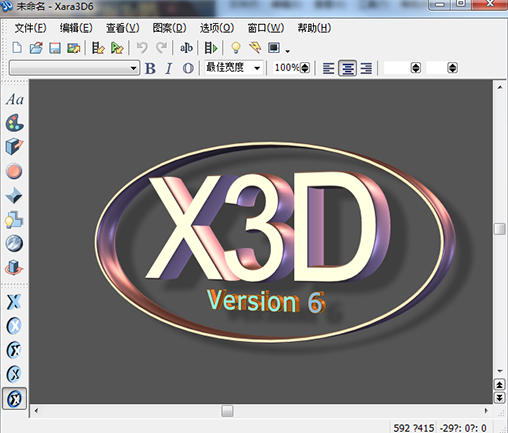508x433 pixels.
Task: Open the Aa text options tool
Action: coord(14,99)
